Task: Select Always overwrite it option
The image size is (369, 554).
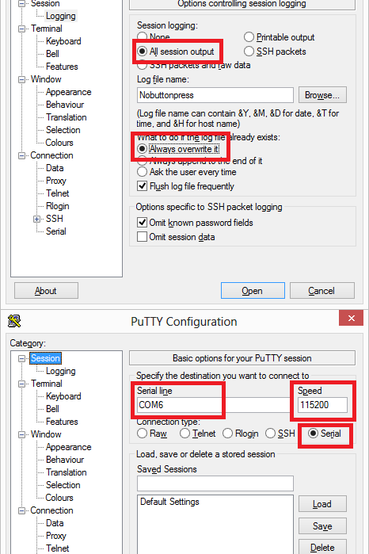Action: [x=142, y=149]
